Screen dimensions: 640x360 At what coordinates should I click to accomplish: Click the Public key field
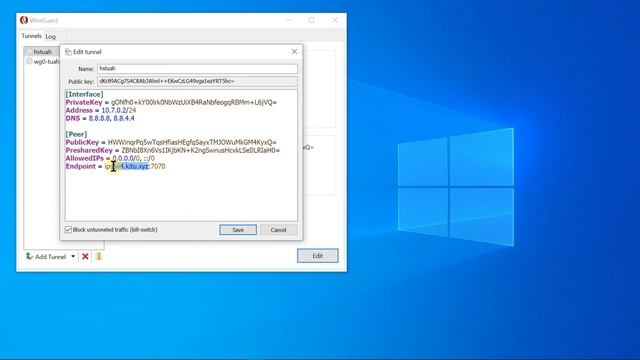click(197, 81)
